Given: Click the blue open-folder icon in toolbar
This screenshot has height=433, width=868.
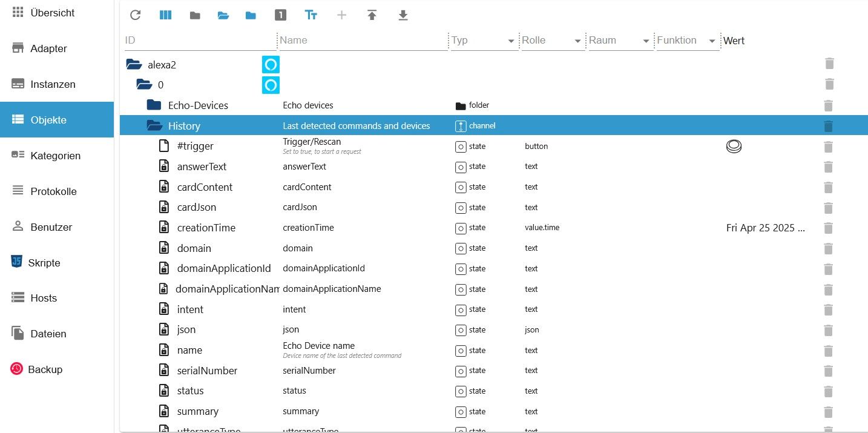Looking at the screenshot, I should (x=223, y=15).
